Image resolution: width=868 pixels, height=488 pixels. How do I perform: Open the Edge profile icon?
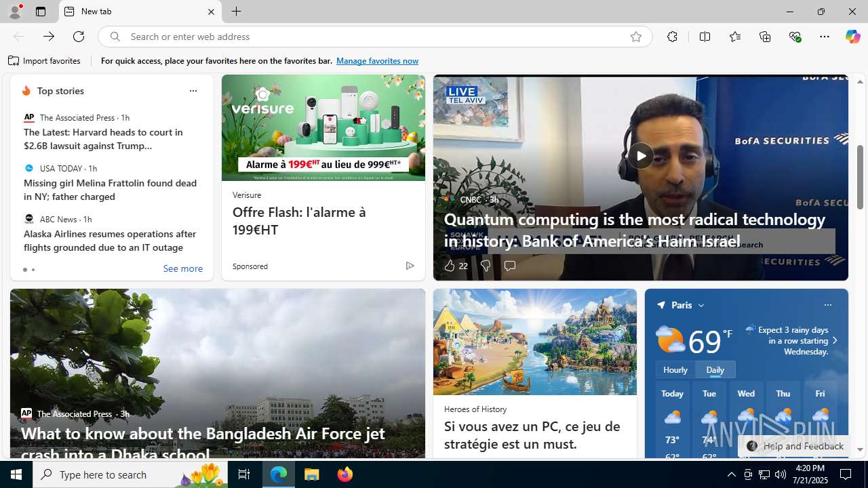(15, 12)
